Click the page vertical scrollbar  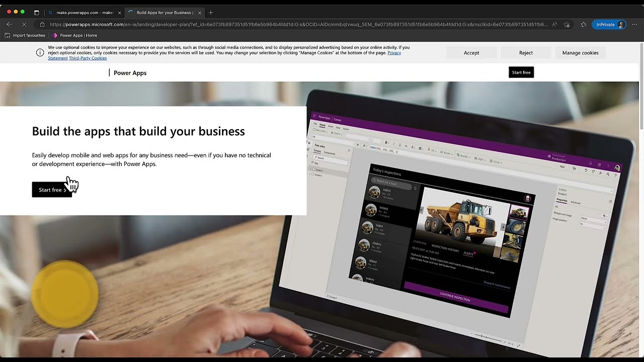pyautogui.click(x=641, y=85)
